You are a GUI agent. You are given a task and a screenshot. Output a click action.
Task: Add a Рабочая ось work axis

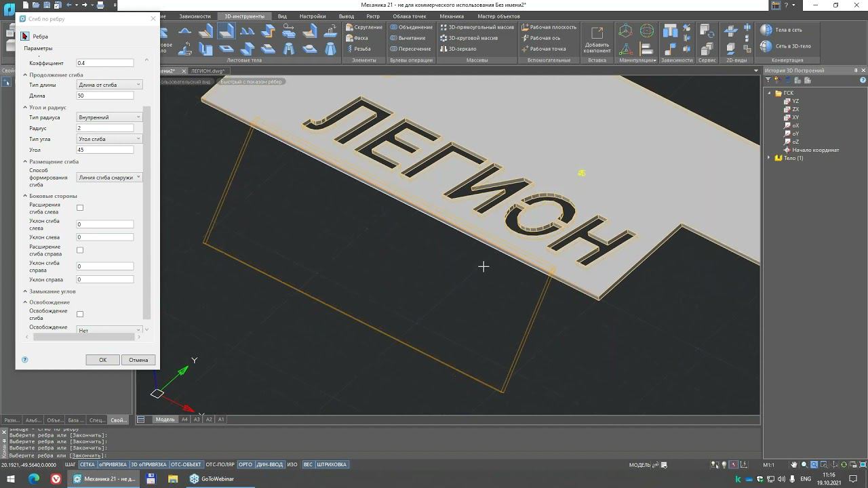[541, 38]
